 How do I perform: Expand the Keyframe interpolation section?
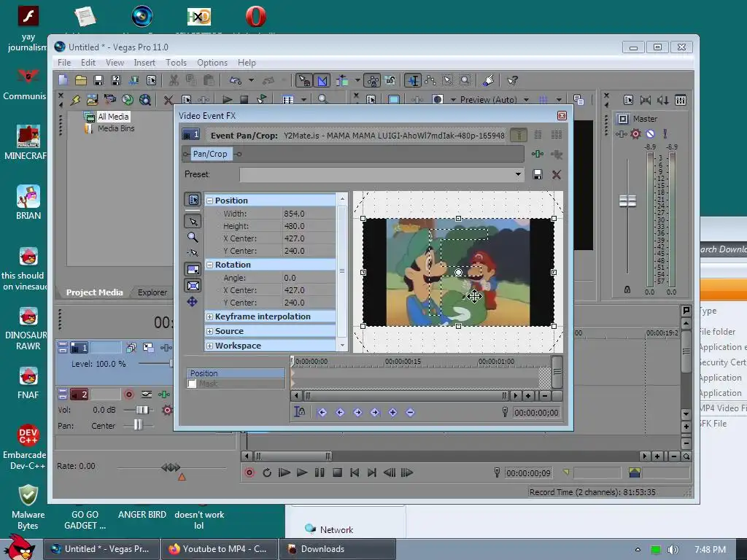tap(209, 316)
